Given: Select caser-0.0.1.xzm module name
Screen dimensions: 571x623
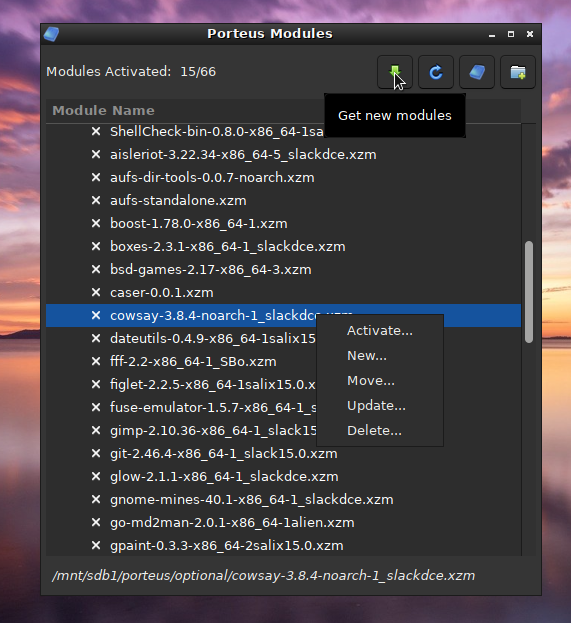Looking at the screenshot, I should [162, 293].
